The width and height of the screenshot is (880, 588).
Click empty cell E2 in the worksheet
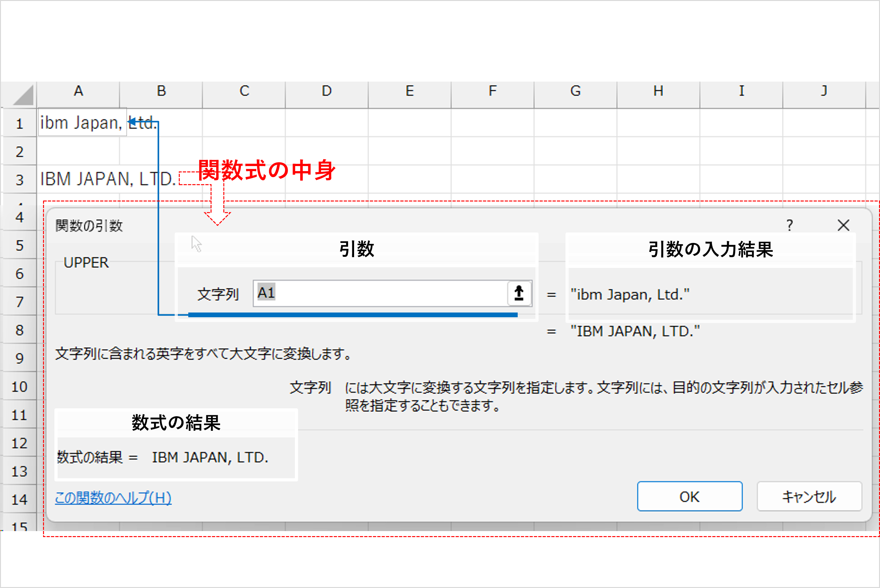[409, 151]
